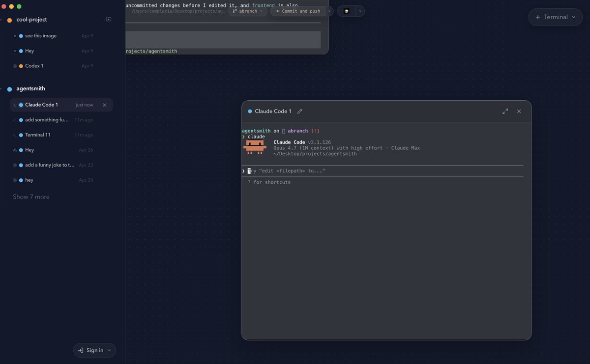
Task: Open 'see this image' session
Action: tap(61, 36)
